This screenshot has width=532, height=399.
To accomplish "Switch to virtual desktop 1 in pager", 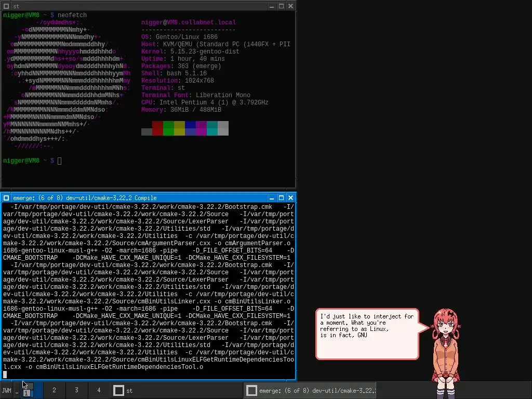I will tap(32, 390).
